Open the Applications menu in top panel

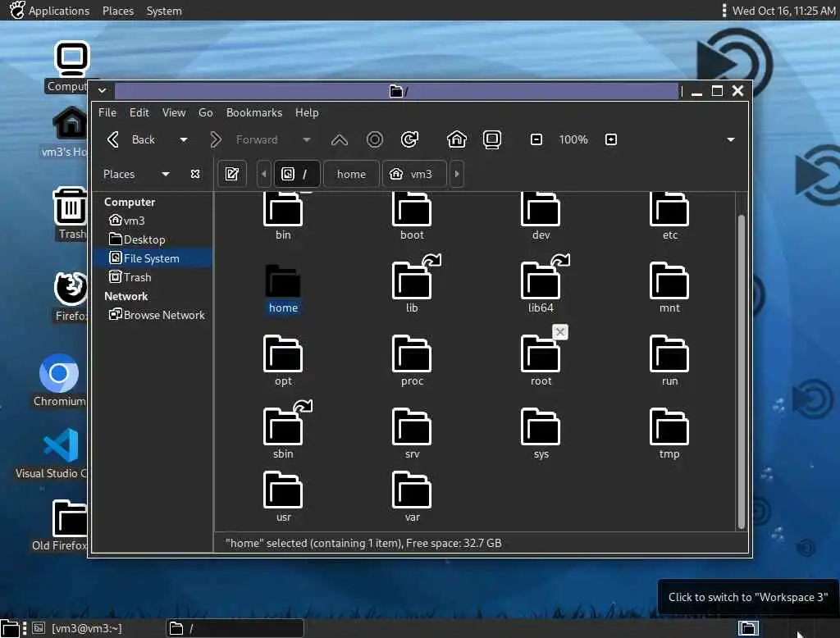(x=57, y=11)
